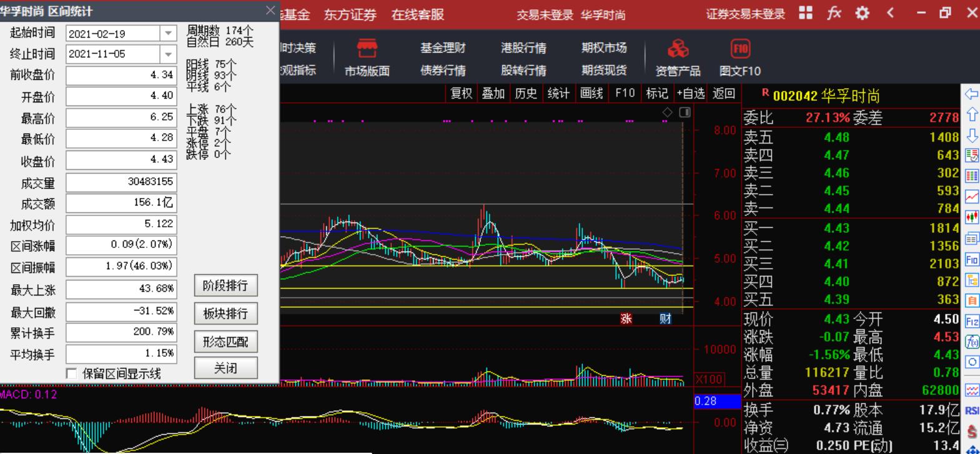The height and width of the screenshot is (454, 980).
Task: Click the 最大回撤 field showing -31.52%
Action: pyautogui.click(x=121, y=311)
